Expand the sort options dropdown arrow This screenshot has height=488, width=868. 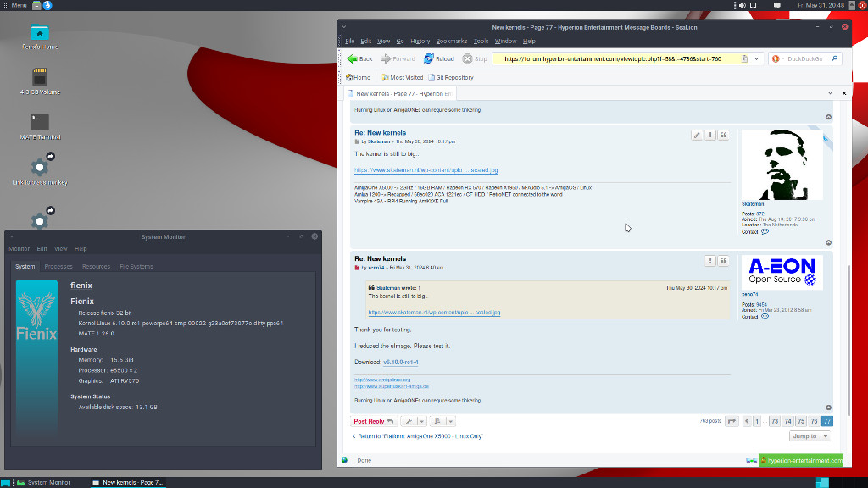tap(451, 422)
